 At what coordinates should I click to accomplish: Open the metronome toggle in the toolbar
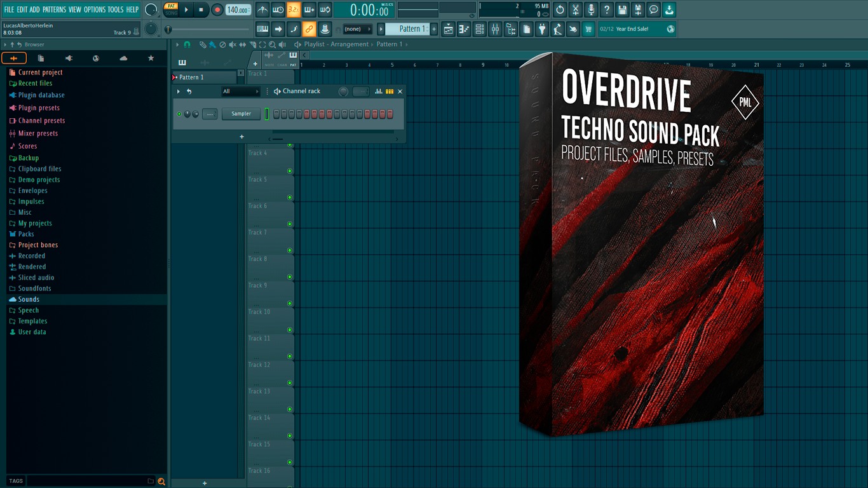click(262, 10)
